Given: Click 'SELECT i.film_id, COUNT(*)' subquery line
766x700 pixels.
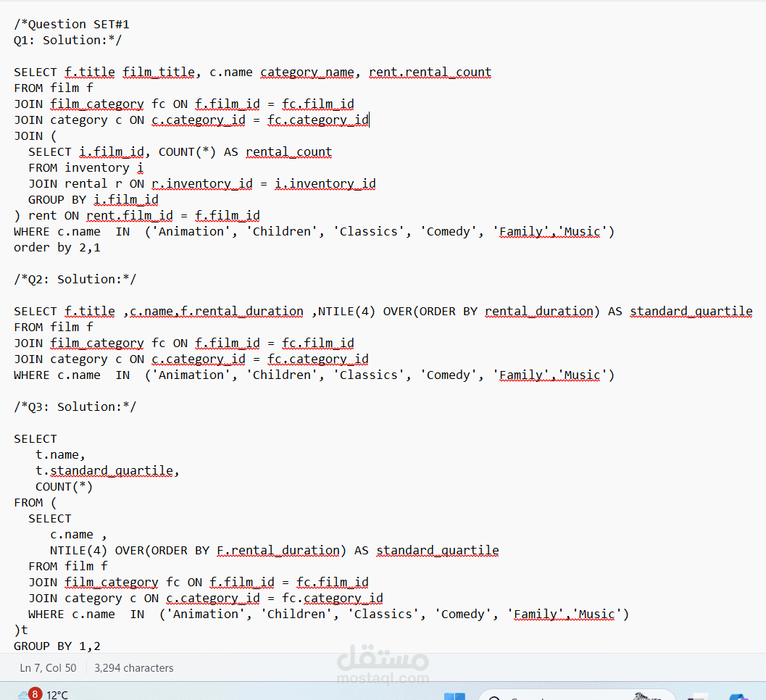Looking at the screenshot, I should (x=180, y=152).
